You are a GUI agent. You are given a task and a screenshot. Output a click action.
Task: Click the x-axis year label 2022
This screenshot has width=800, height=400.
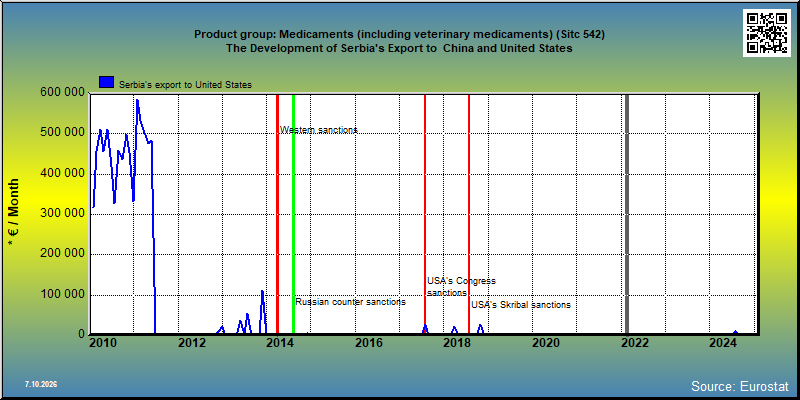point(635,343)
